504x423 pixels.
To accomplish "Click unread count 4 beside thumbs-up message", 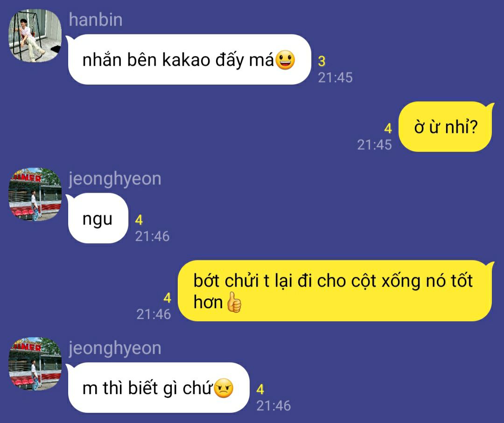I will 167,298.
